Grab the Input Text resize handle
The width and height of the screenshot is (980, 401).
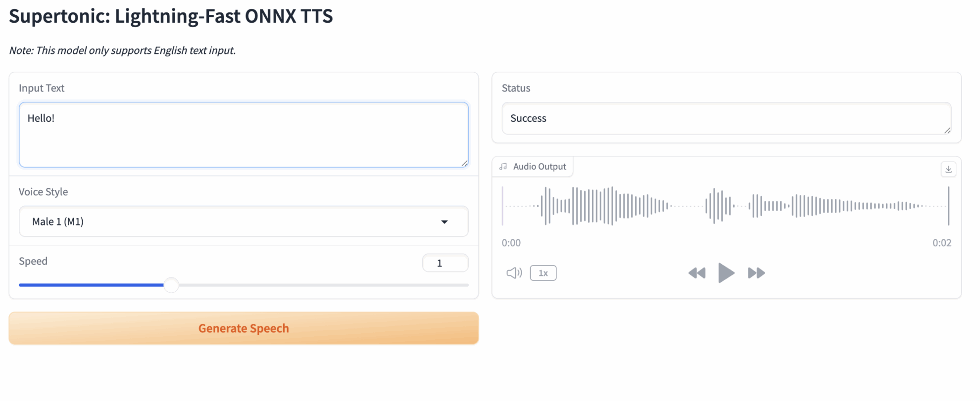[x=464, y=163]
